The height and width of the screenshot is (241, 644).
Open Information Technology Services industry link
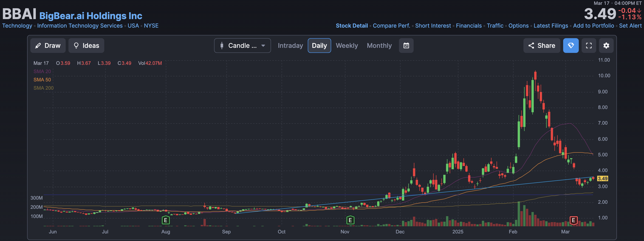80,26
